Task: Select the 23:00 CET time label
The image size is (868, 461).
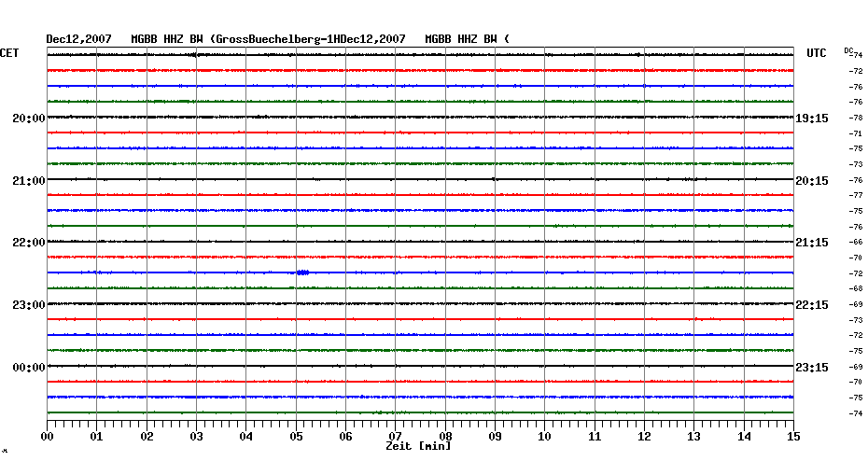Action: pos(29,305)
